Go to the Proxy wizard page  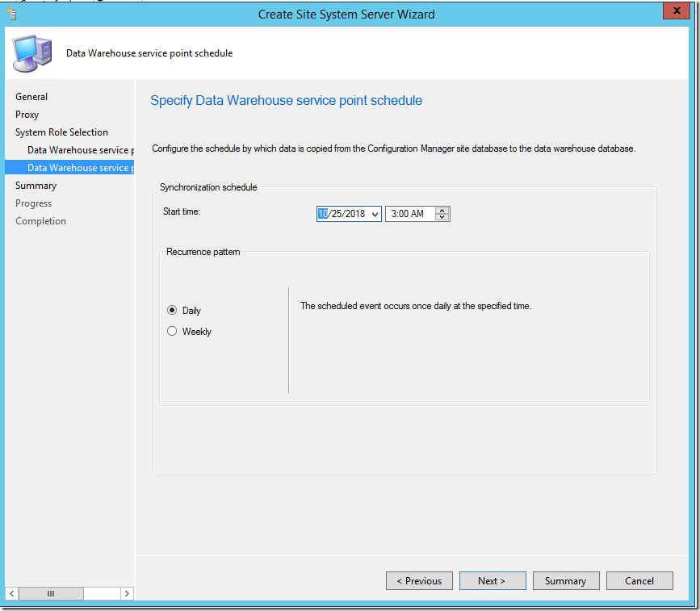click(27, 115)
